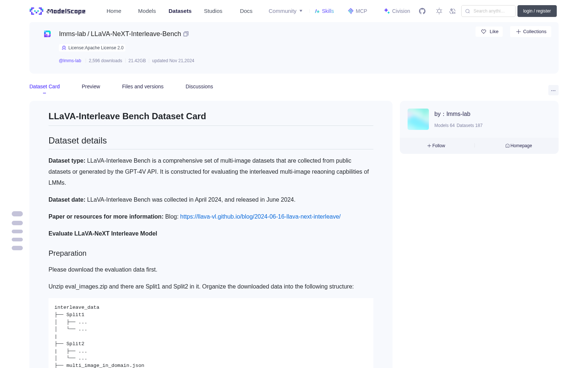The height and width of the screenshot is (368, 588).
Task: Copy dataset name LLaVA-NeXT-Interleave-Bench
Action: pyautogui.click(x=186, y=34)
